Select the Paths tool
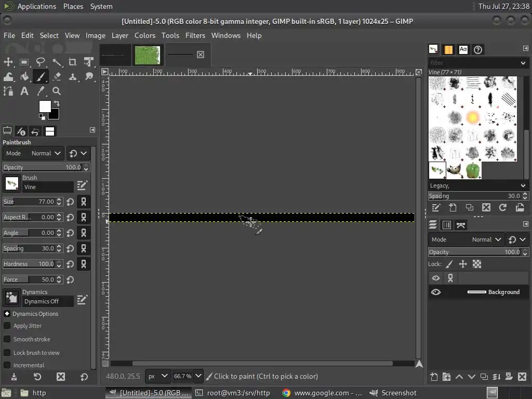This screenshot has height=399, width=532. pyautogui.click(x=8, y=91)
